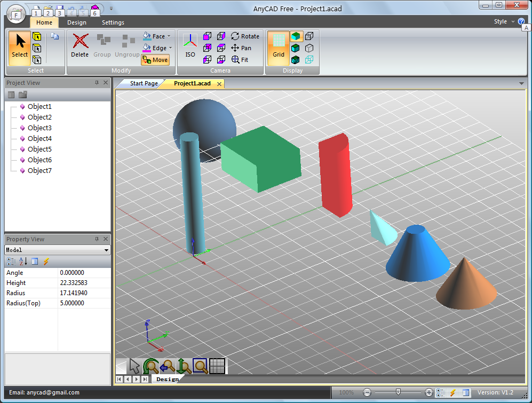Click the red X Delete tool
This screenshot has width=532, height=403.
80,45
